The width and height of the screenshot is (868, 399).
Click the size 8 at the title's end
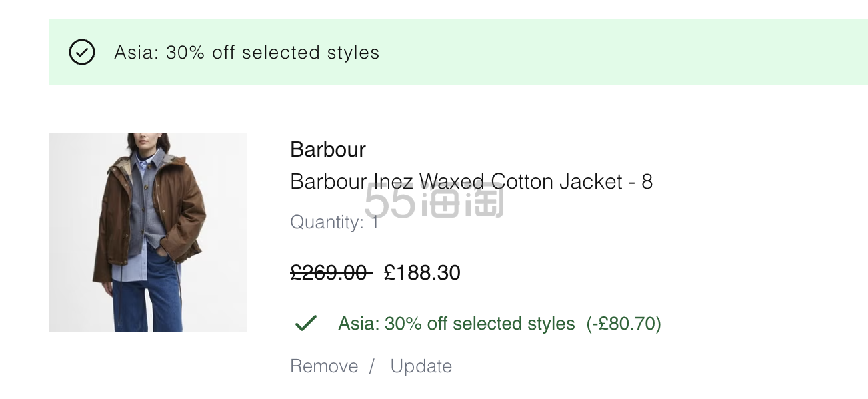[x=647, y=181]
